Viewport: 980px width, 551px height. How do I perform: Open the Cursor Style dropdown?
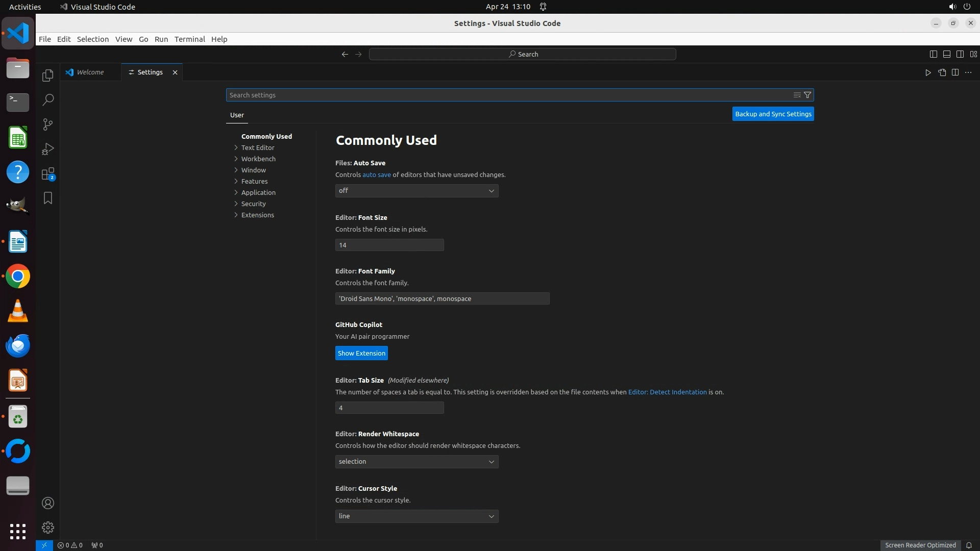click(x=416, y=516)
